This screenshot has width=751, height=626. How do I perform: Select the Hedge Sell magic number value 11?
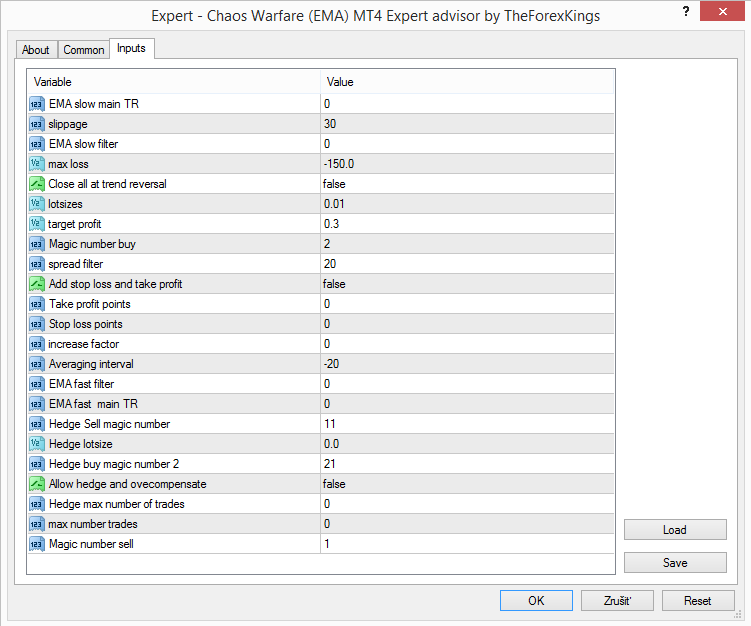coord(330,424)
